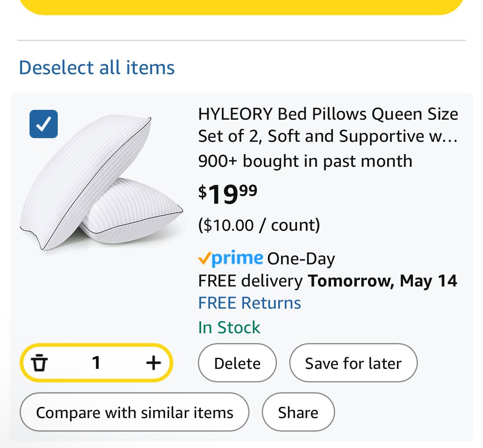Click the 900+ bought in past month text

tap(305, 161)
